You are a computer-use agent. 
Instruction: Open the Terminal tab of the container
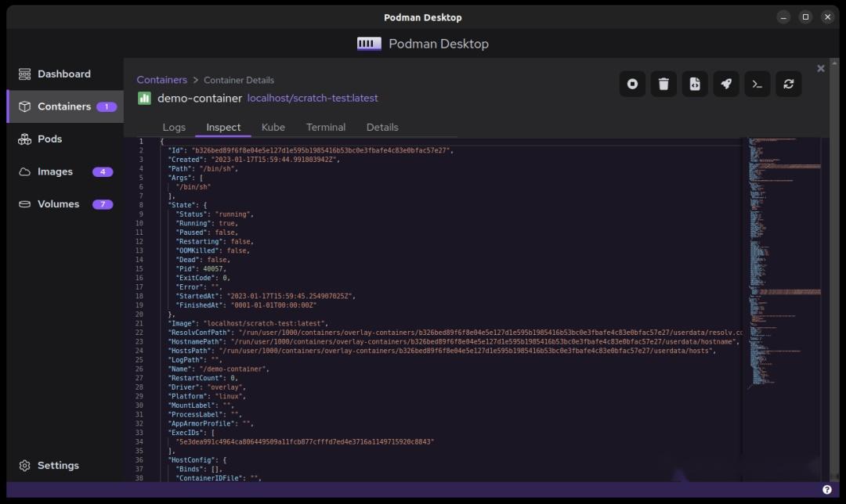[326, 127]
